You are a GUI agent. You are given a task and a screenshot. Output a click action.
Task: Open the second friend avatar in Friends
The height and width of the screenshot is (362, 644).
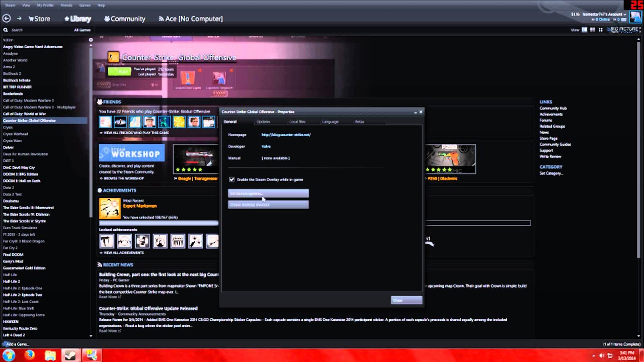(x=120, y=122)
